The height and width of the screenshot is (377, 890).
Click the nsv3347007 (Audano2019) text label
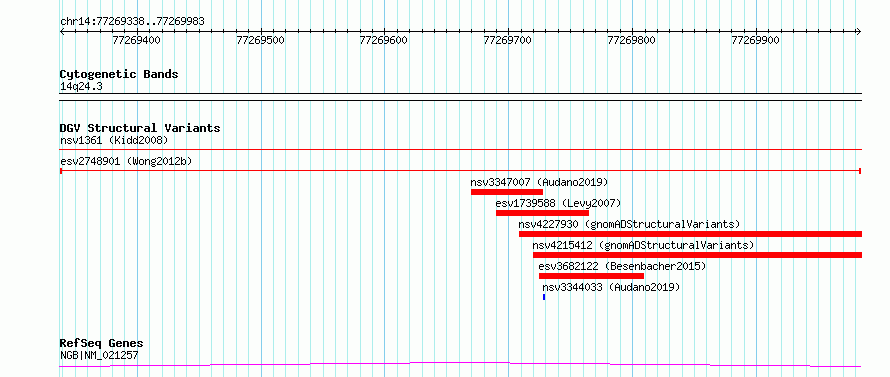click(x=539, y=182)
